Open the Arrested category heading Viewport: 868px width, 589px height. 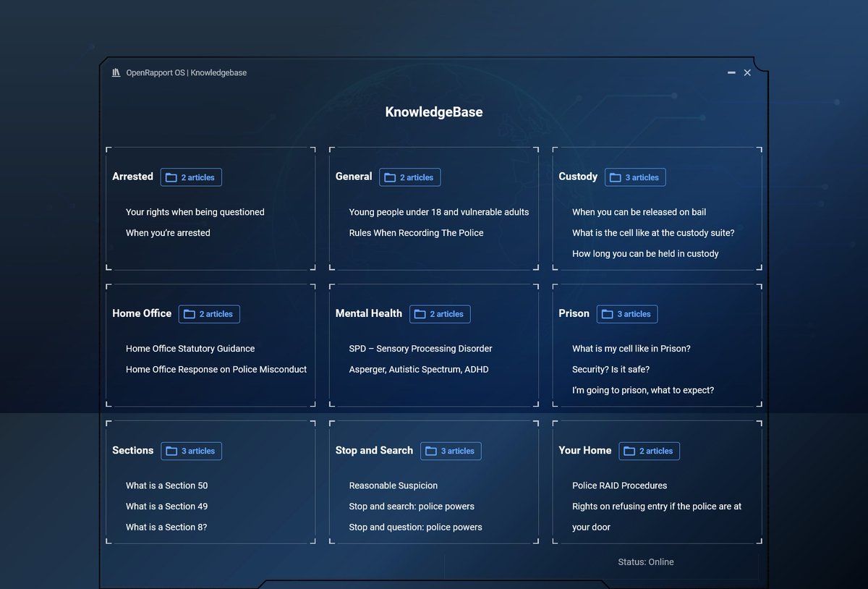(x=133, y=177)
